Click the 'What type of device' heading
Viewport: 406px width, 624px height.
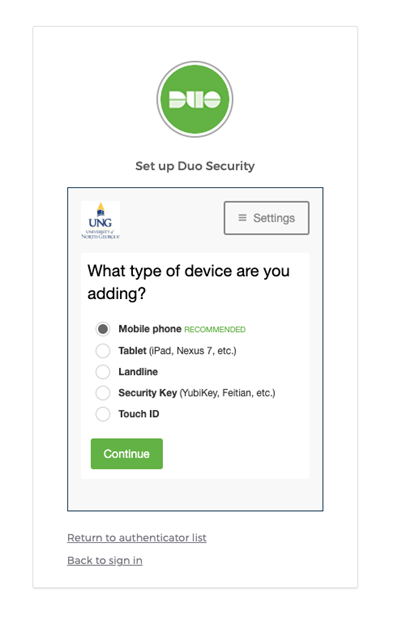(x=188, y=282)
